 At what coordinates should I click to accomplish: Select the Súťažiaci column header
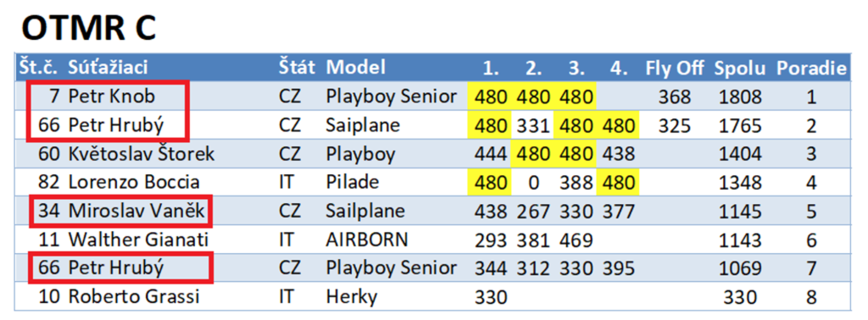pyautogui.click(x=108, y=68)
